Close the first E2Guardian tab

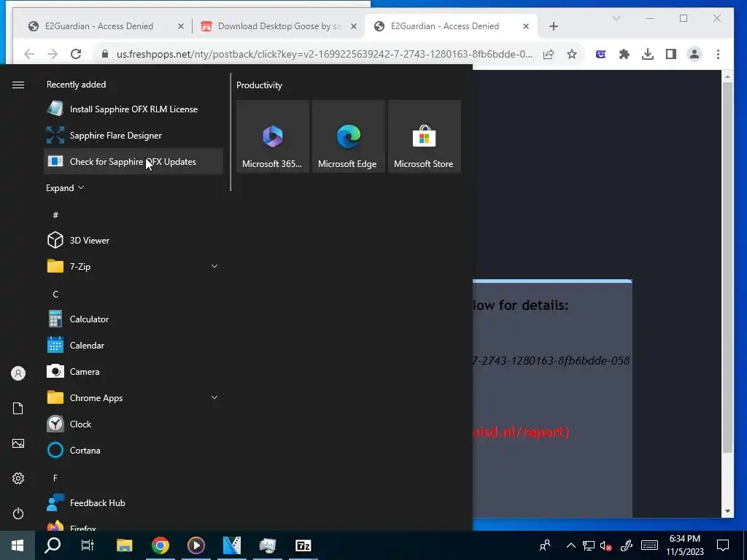181,26
